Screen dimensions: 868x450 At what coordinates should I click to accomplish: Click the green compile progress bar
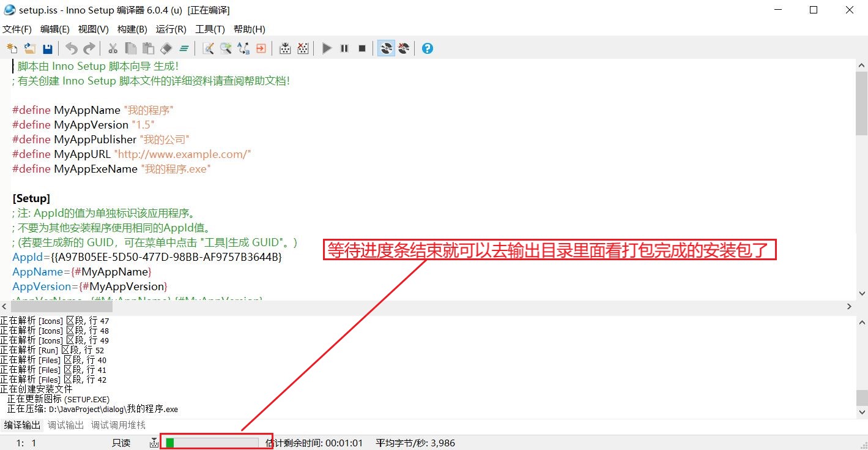(212, 443)
